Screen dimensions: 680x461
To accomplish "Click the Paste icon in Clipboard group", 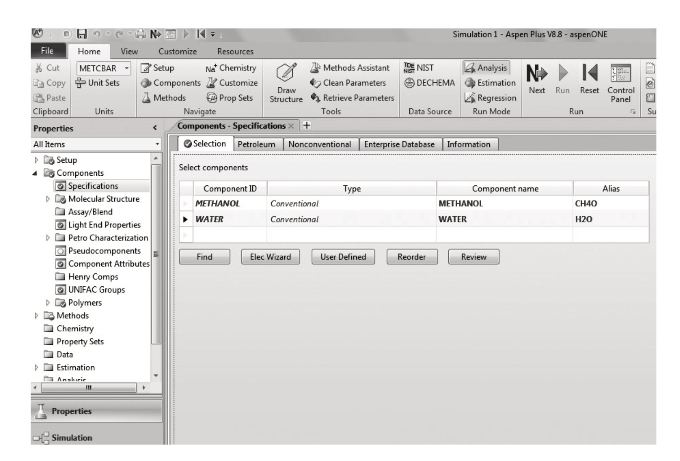I will (x=39, y=98).
